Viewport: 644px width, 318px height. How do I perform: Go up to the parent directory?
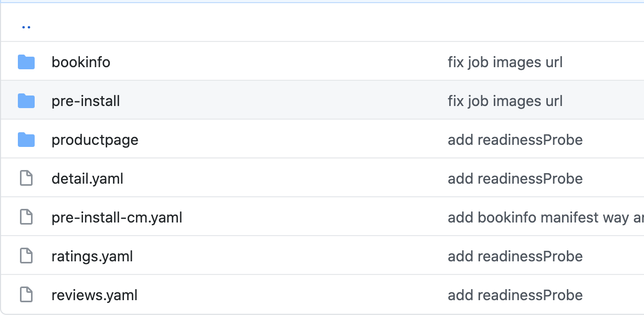tap(26, 26)
